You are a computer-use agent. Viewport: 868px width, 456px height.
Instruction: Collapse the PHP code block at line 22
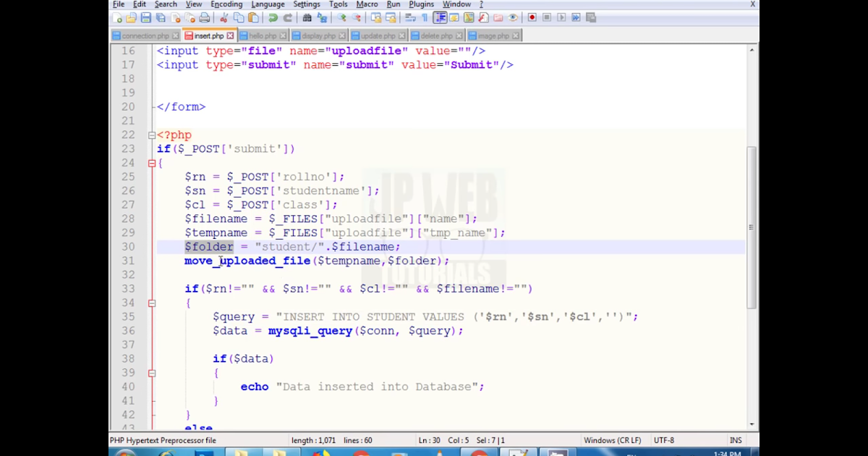point(152,135)
